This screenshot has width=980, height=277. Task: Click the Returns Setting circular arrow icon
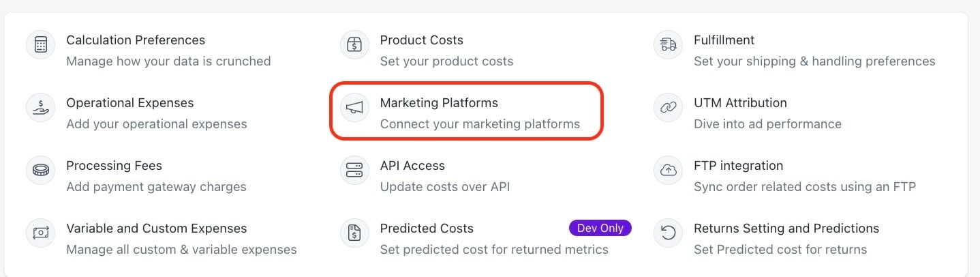669,233
